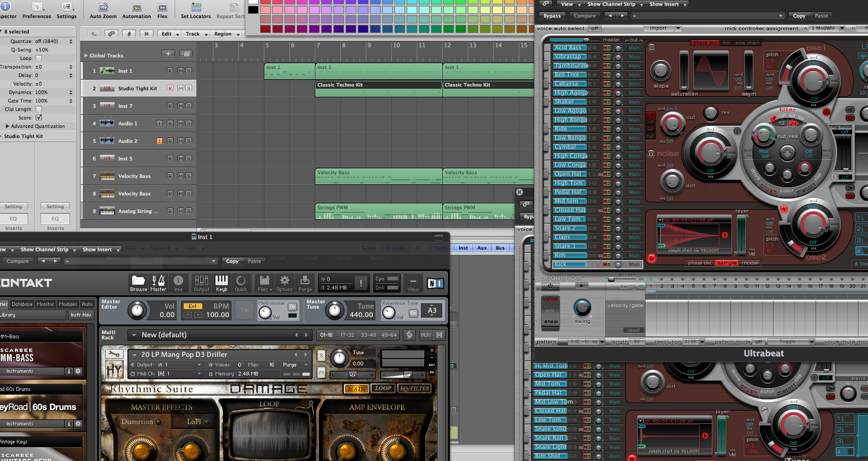Select the black color swatch

[x=253, y=10]
